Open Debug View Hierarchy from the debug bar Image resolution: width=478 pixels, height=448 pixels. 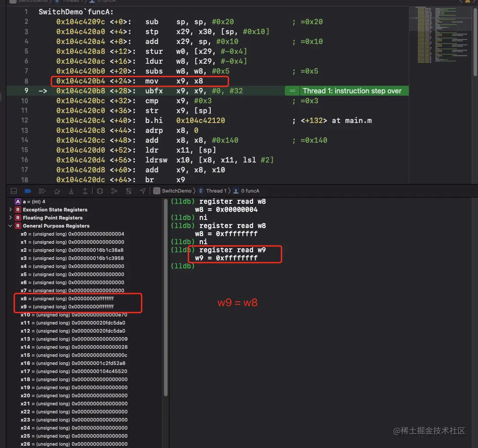100,191
